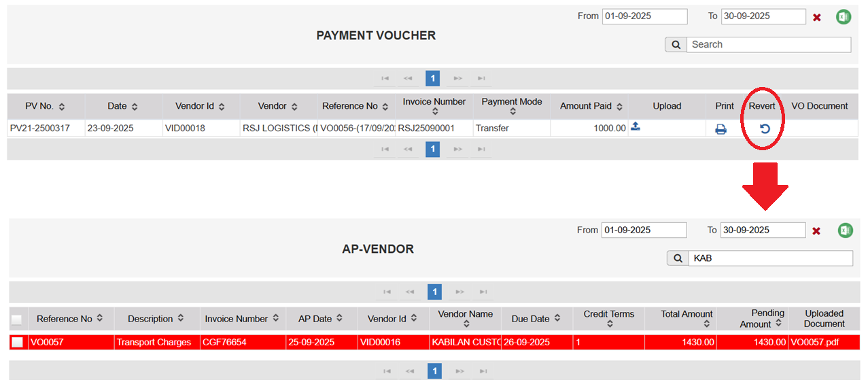Click the Payment Voucher To date field

(763, 16)
